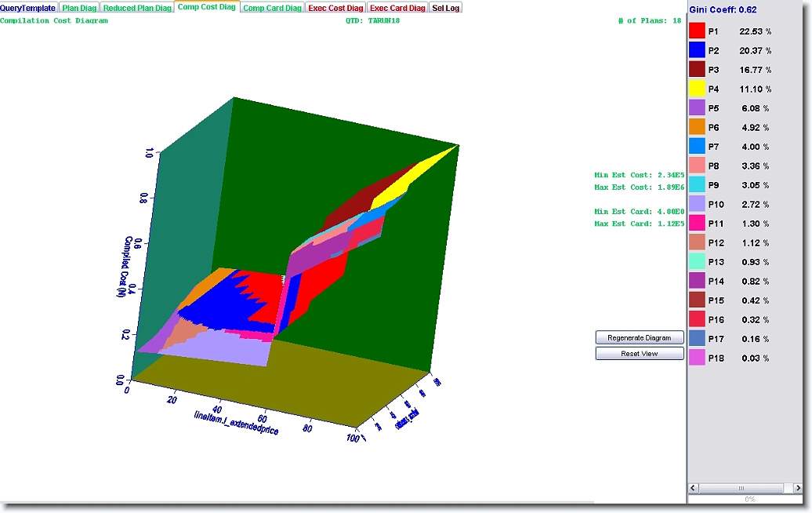Click the mint green P13 swatch

click(697, 262)
